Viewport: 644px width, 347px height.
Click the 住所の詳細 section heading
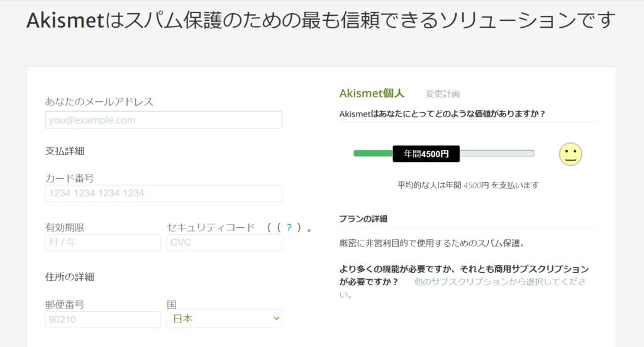(x=70, y=276)
